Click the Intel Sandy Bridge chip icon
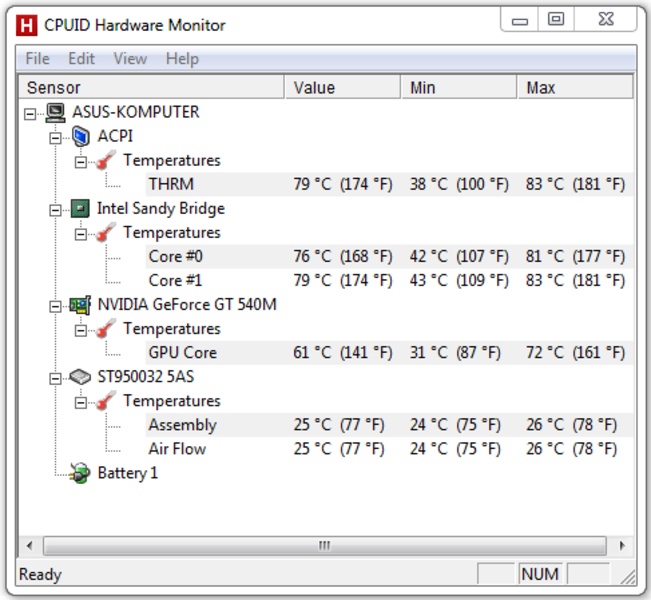The width and height of the screenshot is (651, 600). [x=80, y=208]
